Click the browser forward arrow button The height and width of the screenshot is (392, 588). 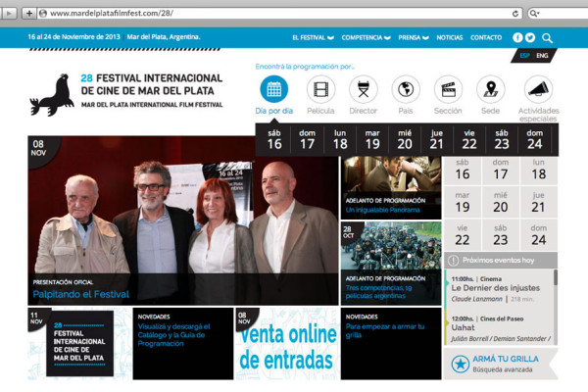coord(8,14)
